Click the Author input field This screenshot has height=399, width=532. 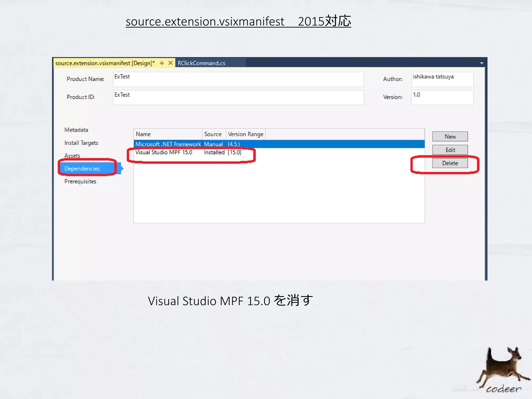[x=442, y=79]
